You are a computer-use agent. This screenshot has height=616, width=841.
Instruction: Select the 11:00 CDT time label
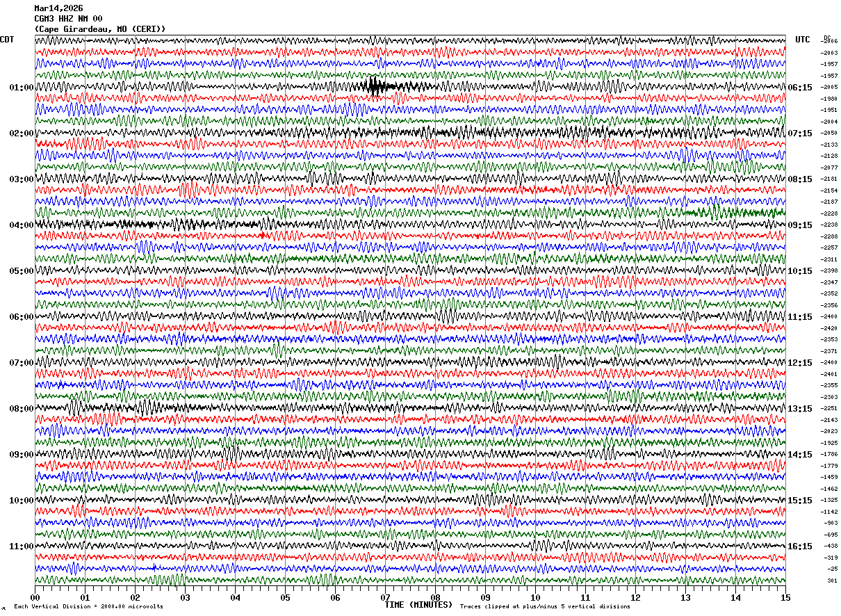pyautogui.click(x=21, y=546)
